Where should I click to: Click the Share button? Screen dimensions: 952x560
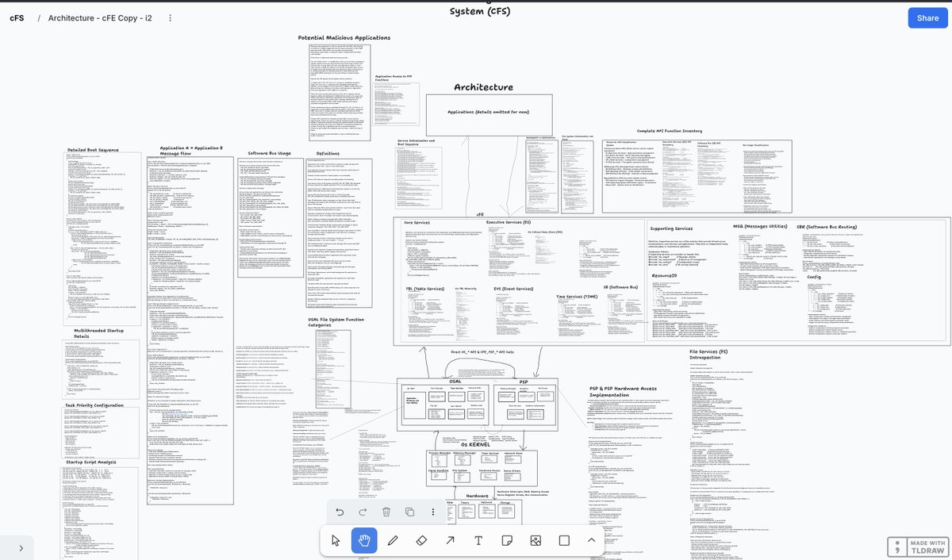(x=927, y=17)
